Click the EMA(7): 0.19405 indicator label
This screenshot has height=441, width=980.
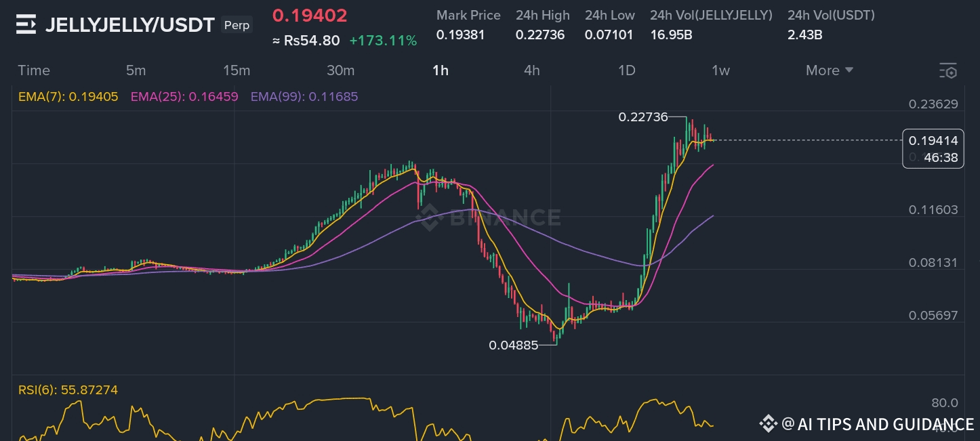68,97
